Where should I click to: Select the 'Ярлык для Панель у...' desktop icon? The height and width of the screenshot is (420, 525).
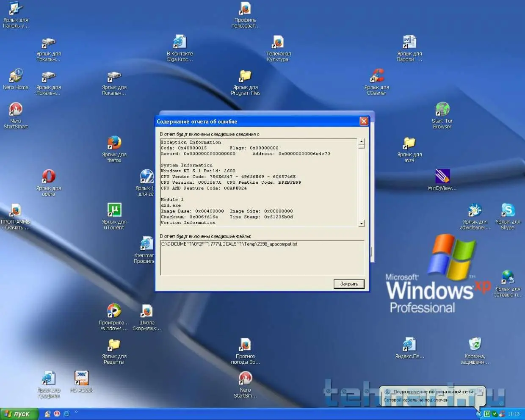pos(16,15)
